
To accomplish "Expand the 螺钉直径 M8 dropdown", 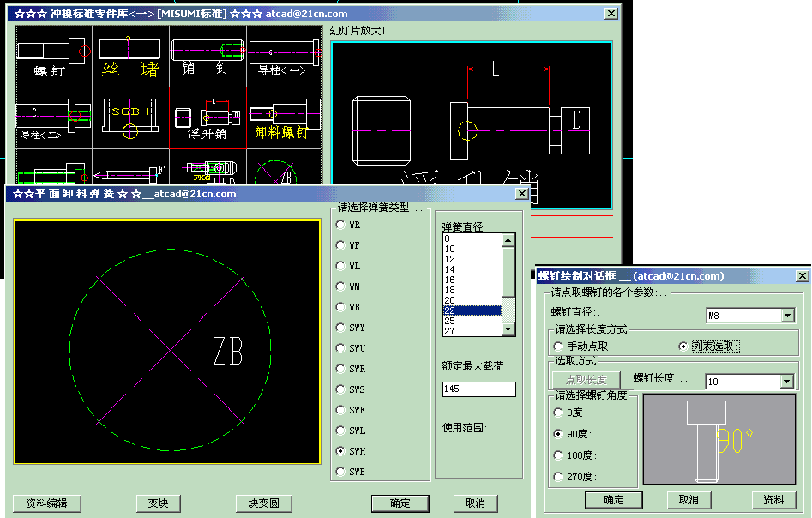I will coord(787,316).
